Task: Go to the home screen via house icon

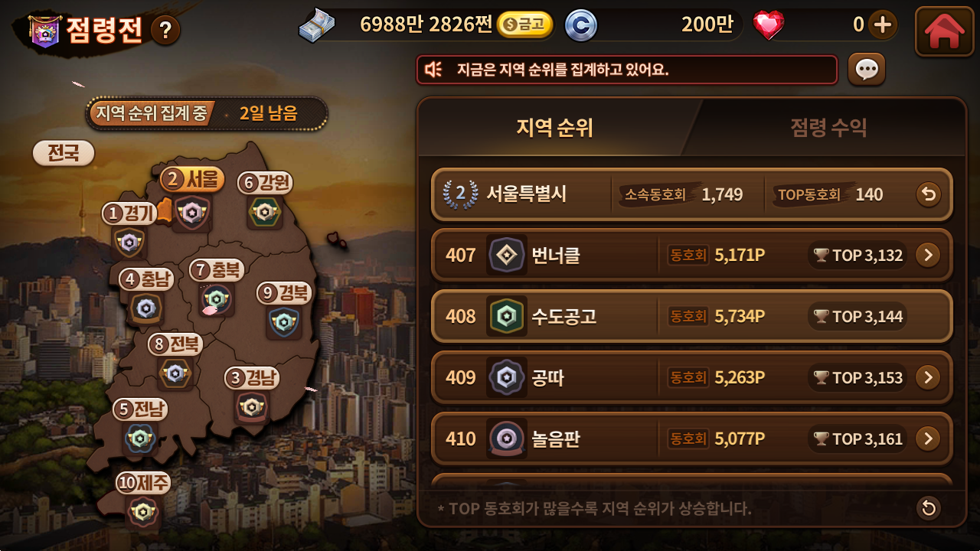Action: point(944,31)
